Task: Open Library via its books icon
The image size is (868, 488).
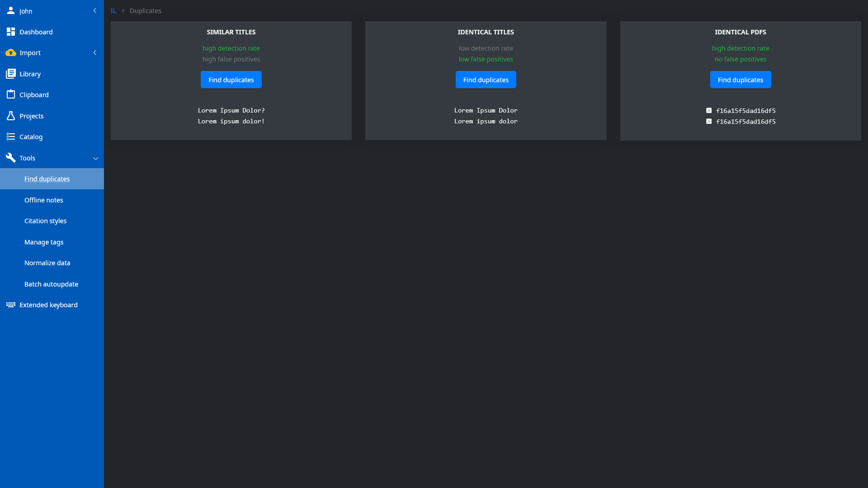Action: (x=10, y=74)
